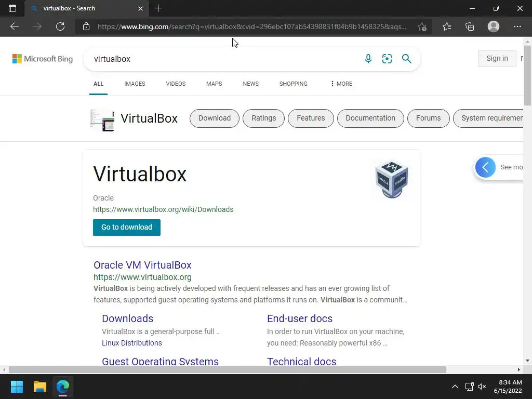Select the ALL search tab
Screen dimensions: 532x399
pyautogui.click(x=98, y=84)
